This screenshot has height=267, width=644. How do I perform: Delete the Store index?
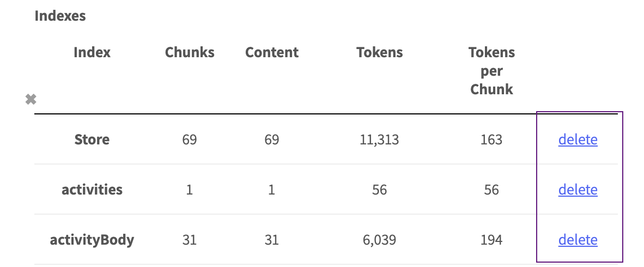pyautogui.click(x=578, y=139)
